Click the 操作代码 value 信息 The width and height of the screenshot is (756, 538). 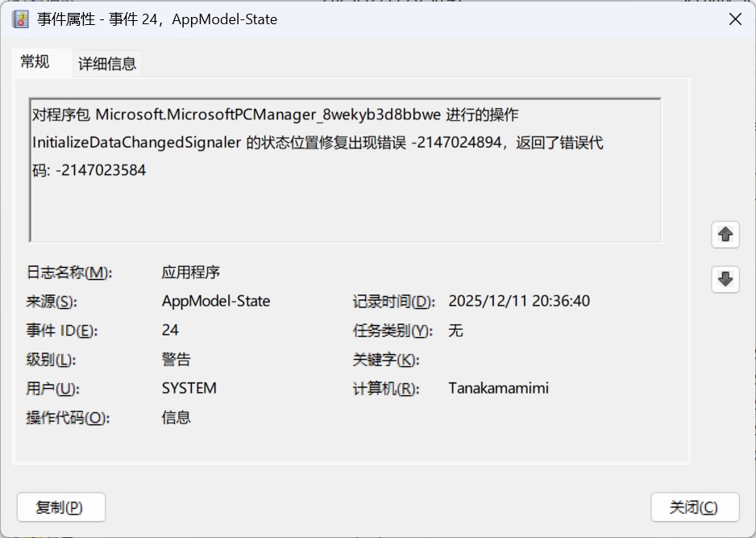point(176,417)
